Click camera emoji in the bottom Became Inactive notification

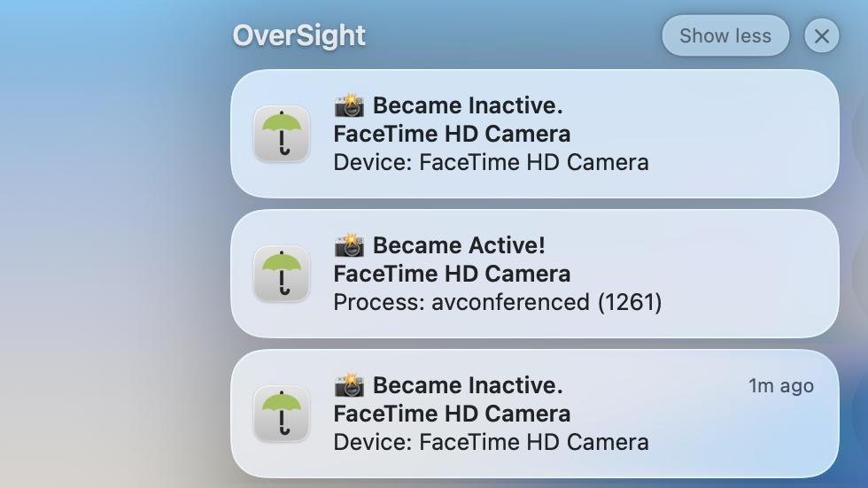tap(349, 385)
